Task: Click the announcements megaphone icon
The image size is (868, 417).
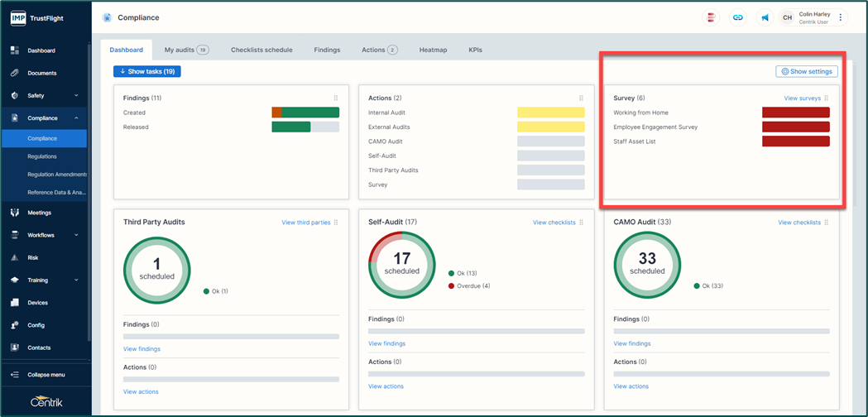Action: coord(765,17)
